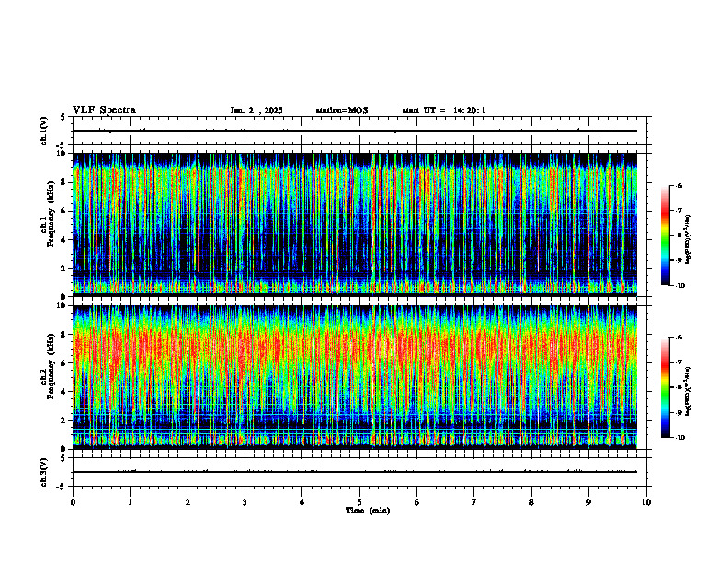Click the time axis tick label "10"
728x563 pixels.
click(x=646, y=502)
